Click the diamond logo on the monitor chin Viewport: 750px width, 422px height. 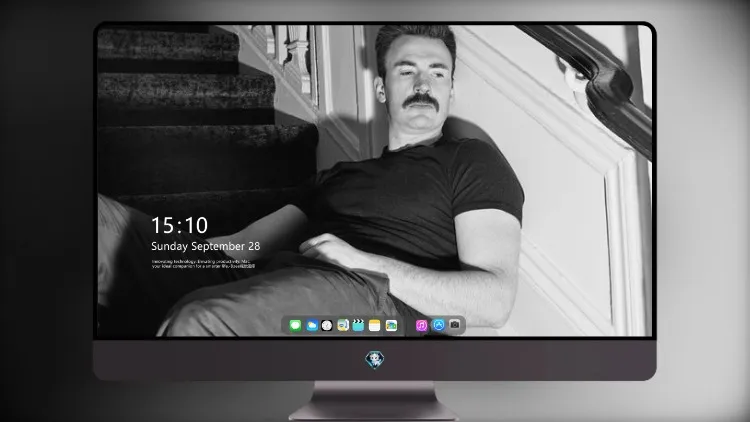[x=375, y=360]
